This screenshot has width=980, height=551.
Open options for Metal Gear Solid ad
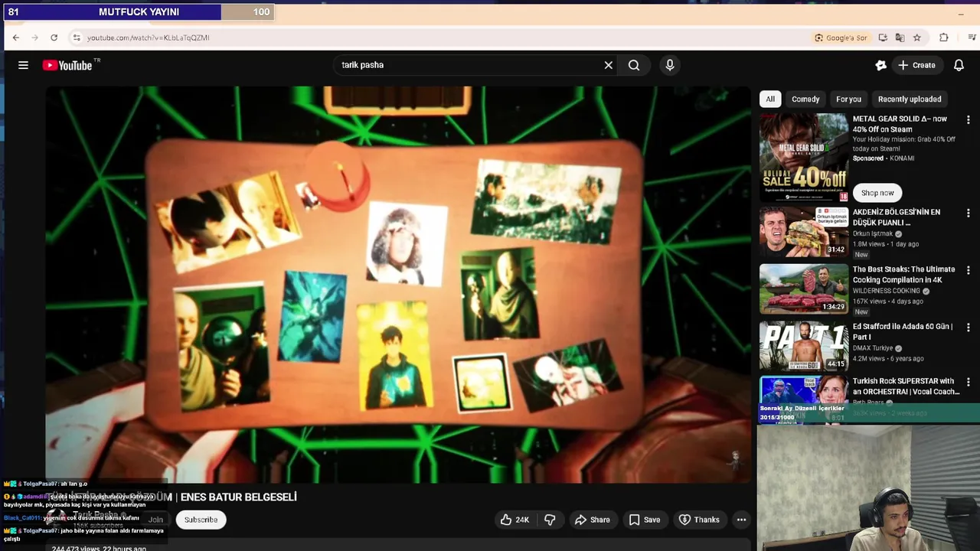point(969,120)
